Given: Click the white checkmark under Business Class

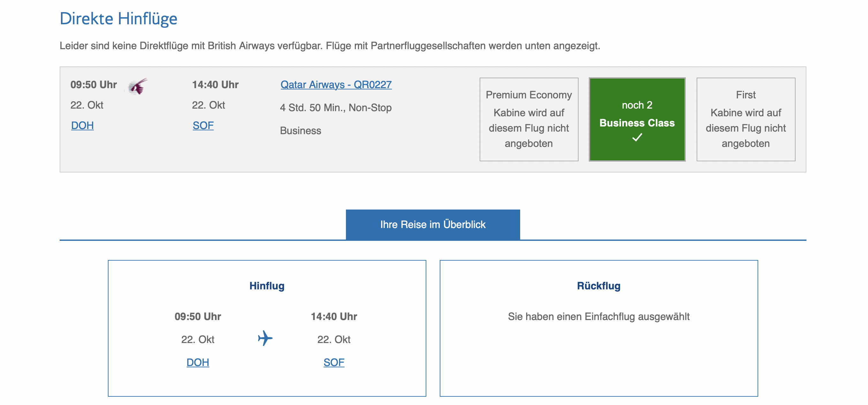Looking at the screenshot, I should (637, 137).
